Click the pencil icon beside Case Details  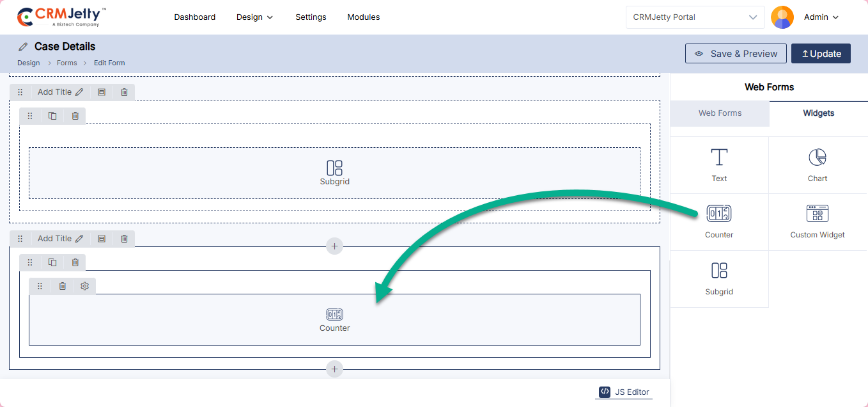point(24,47)
